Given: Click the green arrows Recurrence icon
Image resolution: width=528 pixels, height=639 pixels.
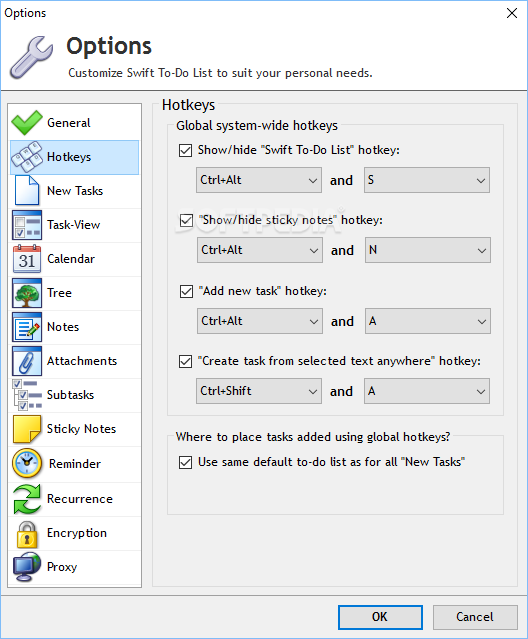Looking at the screenshot, I should pos(27,499).
